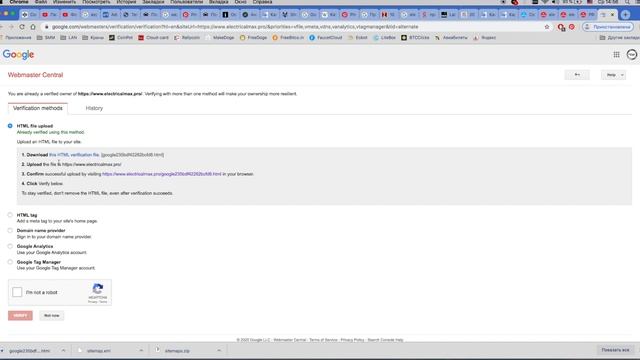Choose the HTML tag verification method
This screenshot has width=640, height=360.
pyautogui.click(x=10, y=215)
